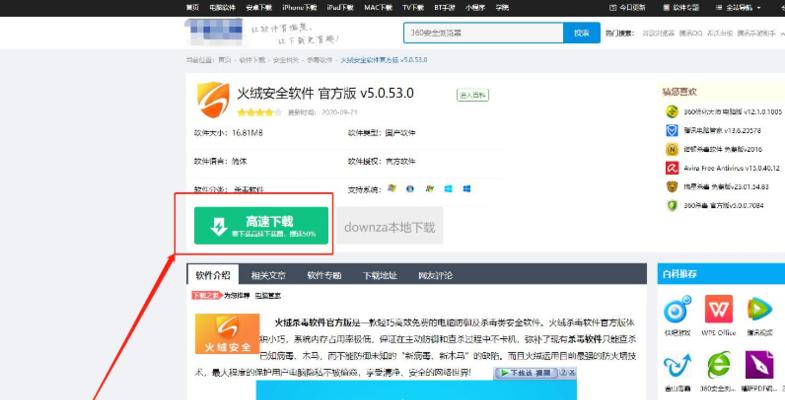Expand the site-wide navigation dropdown
The width and height of the screenshot is (785, 400).
[x=738, y=8]
